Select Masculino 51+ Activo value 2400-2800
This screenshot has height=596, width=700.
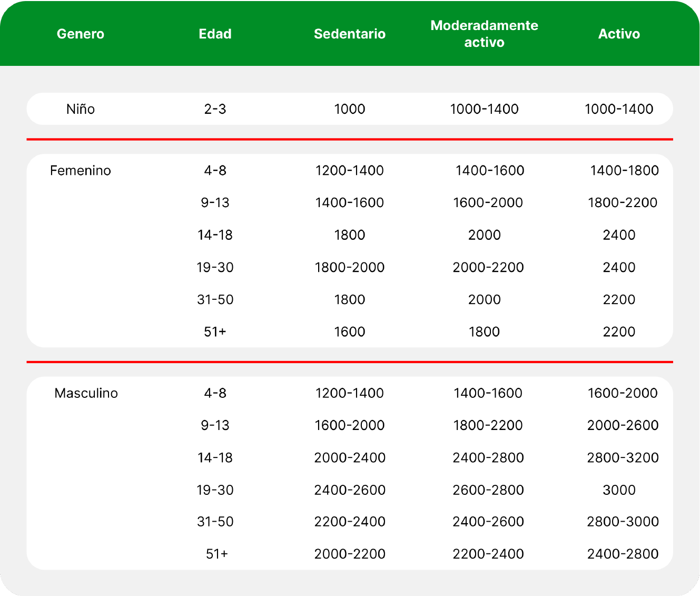(x=623, y=554)
